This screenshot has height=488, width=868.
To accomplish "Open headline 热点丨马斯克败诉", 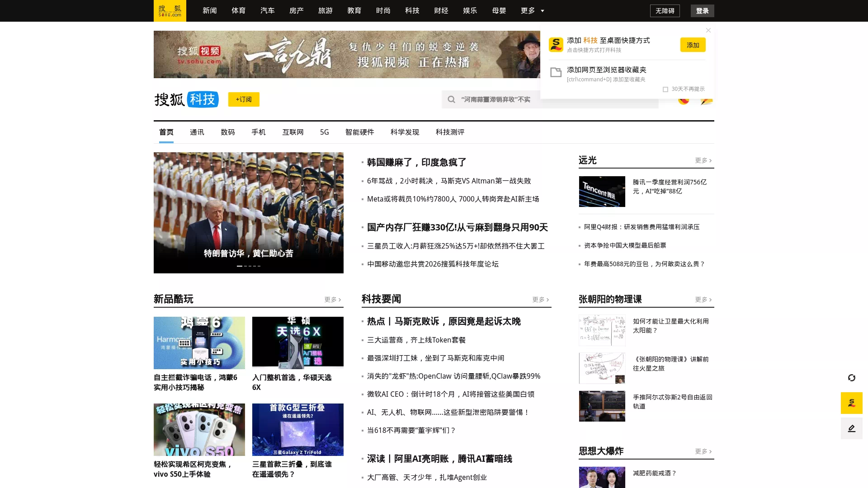I will click(x=444, y=321).
